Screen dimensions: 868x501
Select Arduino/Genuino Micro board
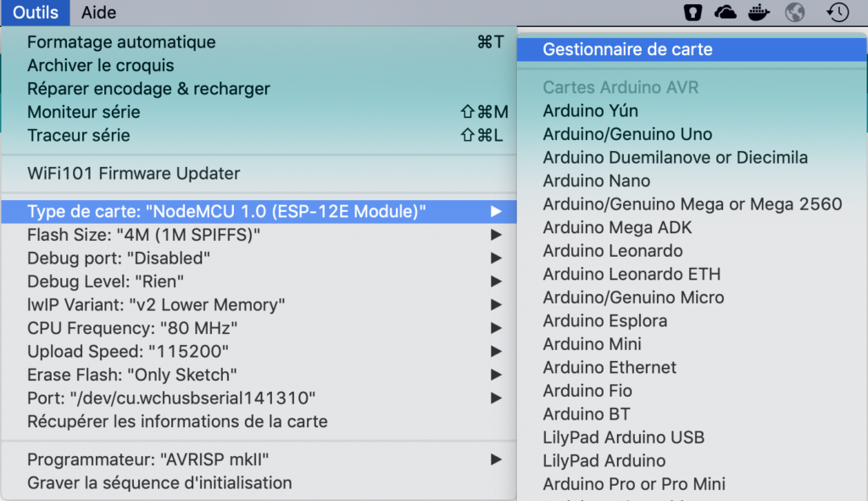pos(692,298)
